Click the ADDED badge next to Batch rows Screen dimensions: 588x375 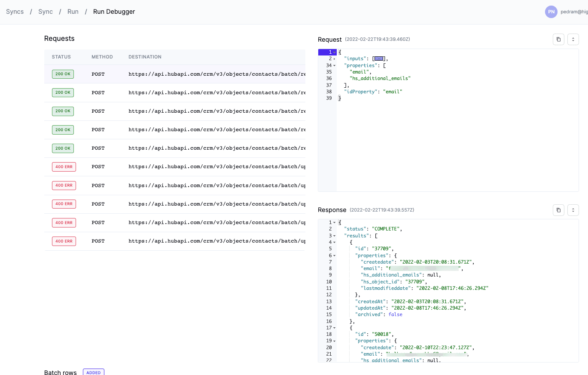93,372
